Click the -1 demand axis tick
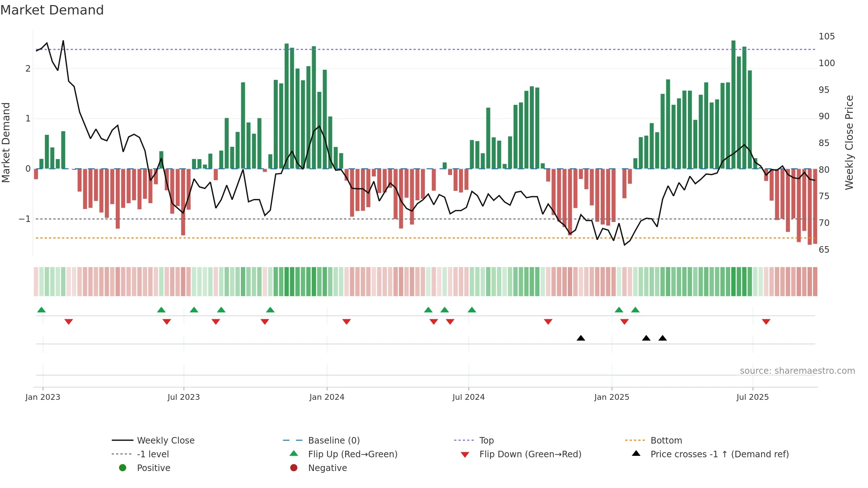Screen dimensions: 868x488 25,219
